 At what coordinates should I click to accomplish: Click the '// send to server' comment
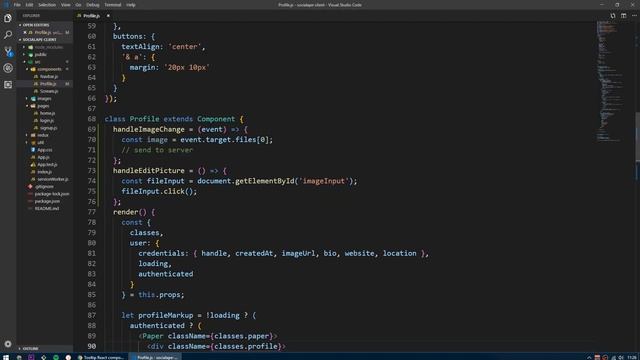click(x=157, y=150)
